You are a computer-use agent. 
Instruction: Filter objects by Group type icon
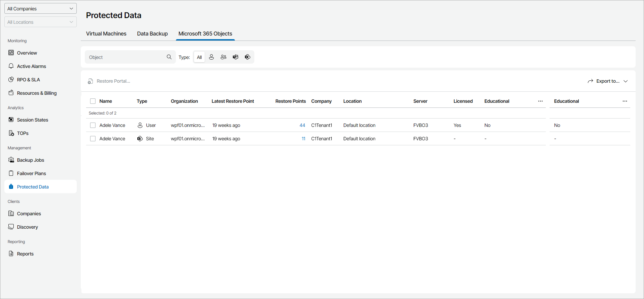pos(223,57)
